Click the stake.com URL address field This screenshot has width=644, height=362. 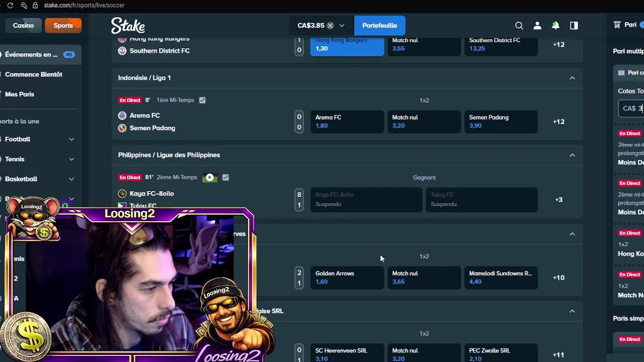point(84,5)
